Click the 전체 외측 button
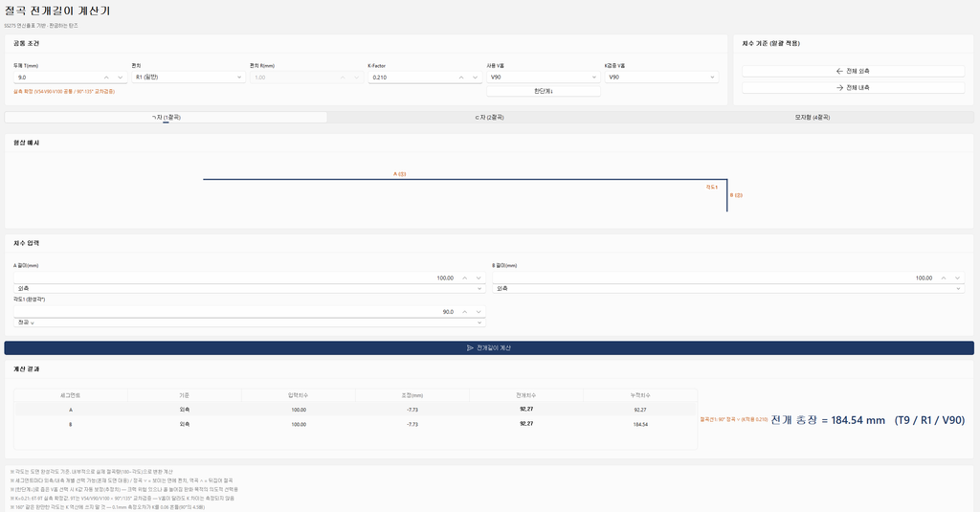This screenshot has height=512, width=980. (x=853, y=71)
